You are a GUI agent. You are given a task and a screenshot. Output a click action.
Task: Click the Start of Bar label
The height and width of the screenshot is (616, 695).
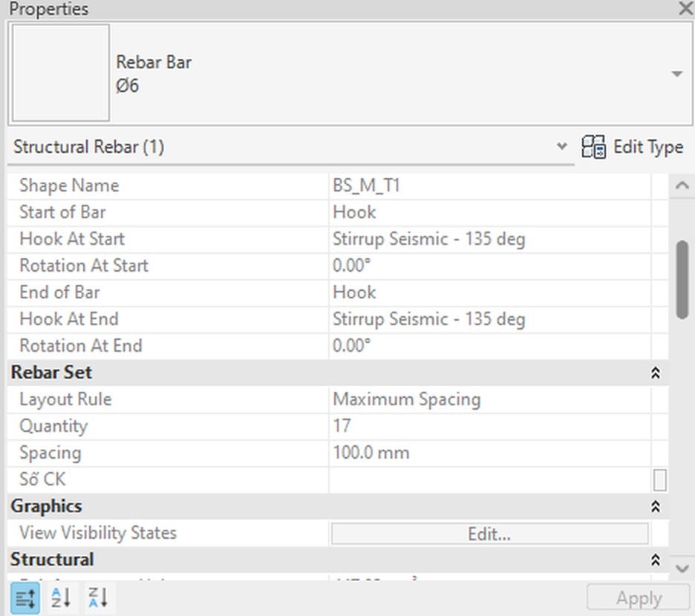click(62, 212)
